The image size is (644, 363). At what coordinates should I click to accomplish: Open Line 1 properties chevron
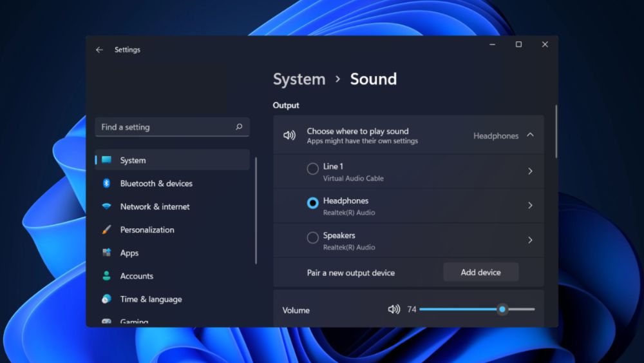(x=530, y=171)
